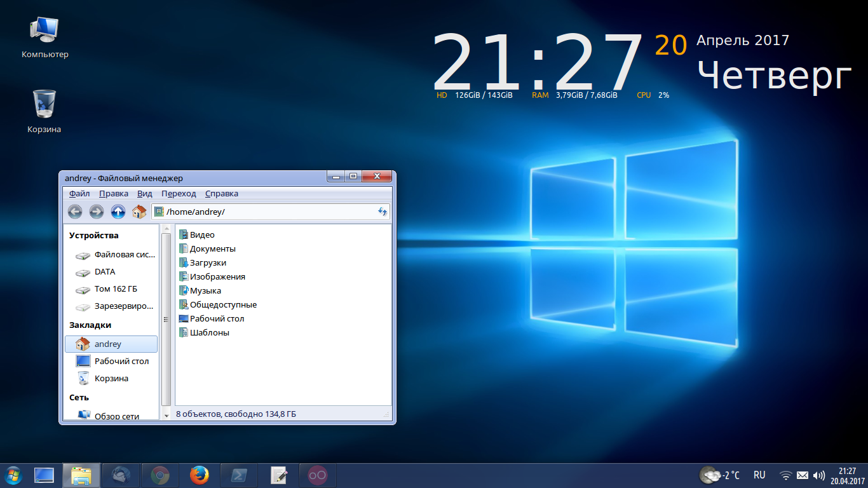The height and width of the screenshot is (488, 868).
Task: Select the Шаблоны folder
Action: 204,333
